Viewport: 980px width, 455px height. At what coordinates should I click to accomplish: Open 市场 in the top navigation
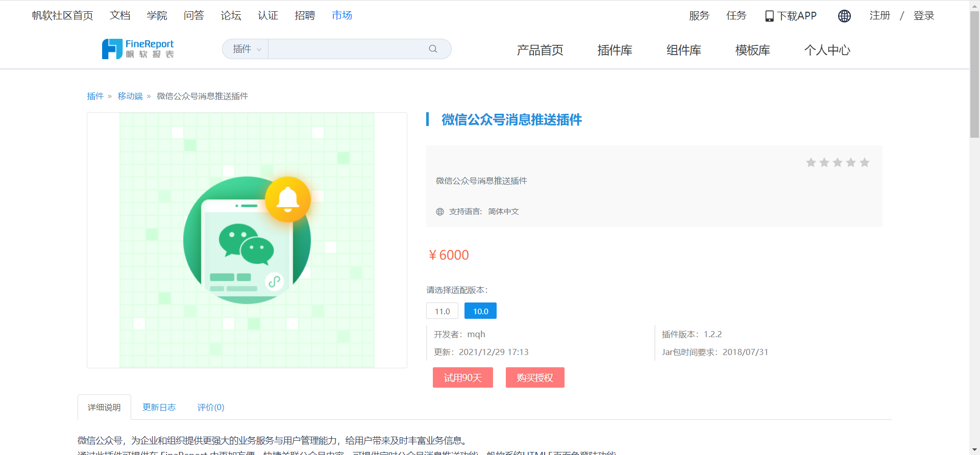[x=342, y=16]
